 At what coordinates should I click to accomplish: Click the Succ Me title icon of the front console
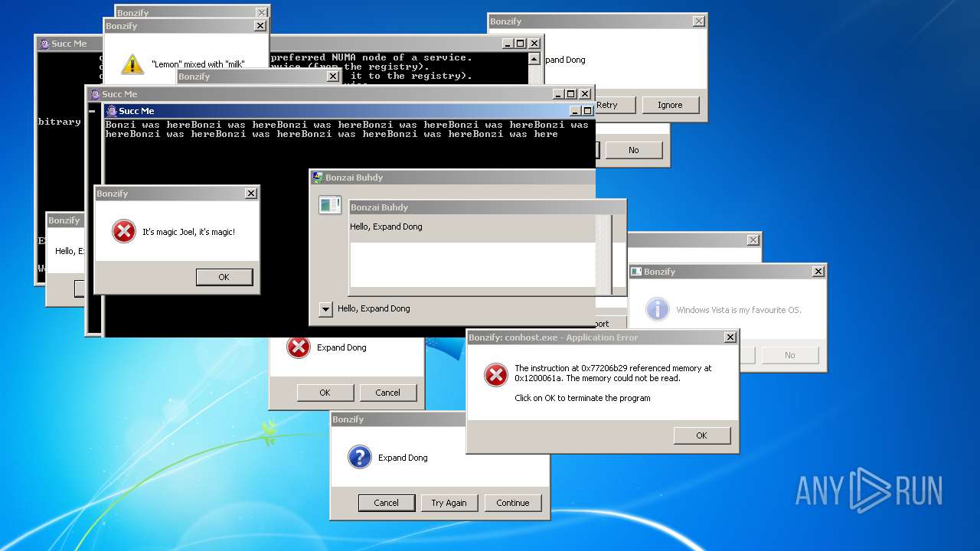[x=112, y=111]
